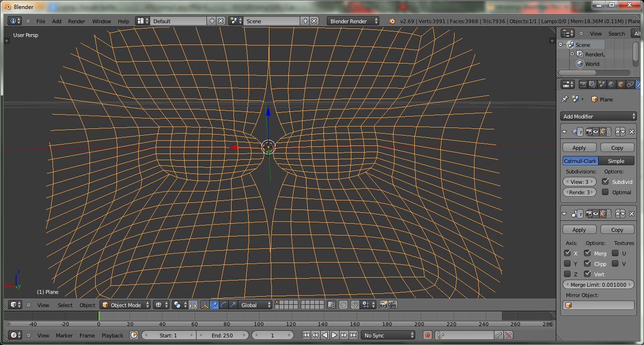Viewport: 644px width, 345px height.
Task: Select the Simple subdivision type button
Action: coord(616,161)
